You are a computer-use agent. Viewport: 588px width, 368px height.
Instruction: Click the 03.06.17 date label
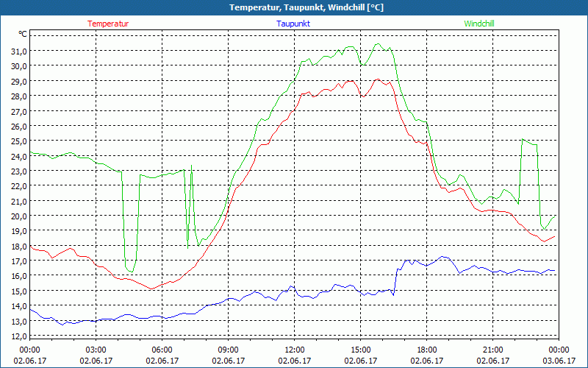[559, 361]
